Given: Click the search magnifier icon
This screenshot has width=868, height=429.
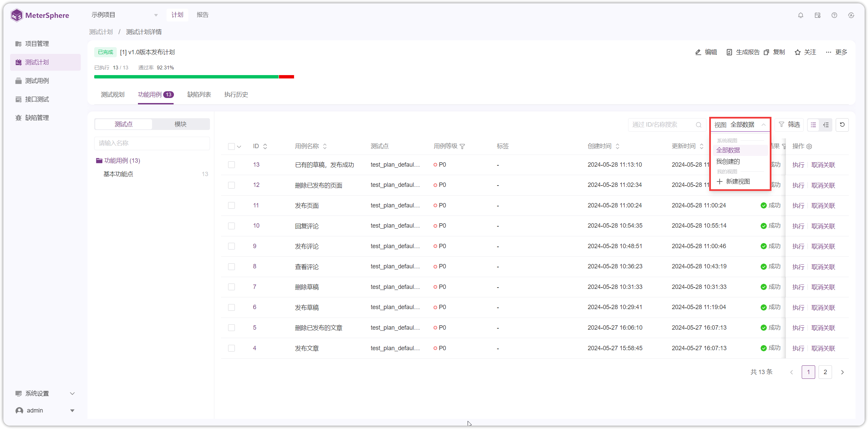Looking at the screenshot, I should click(698, 125).
